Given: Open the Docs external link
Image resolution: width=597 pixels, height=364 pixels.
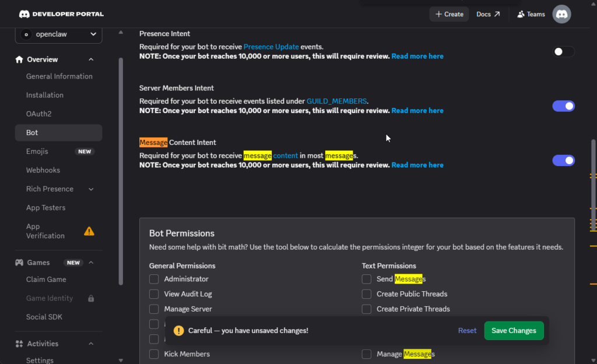Looking at the screenshot, I should point(488,14).
